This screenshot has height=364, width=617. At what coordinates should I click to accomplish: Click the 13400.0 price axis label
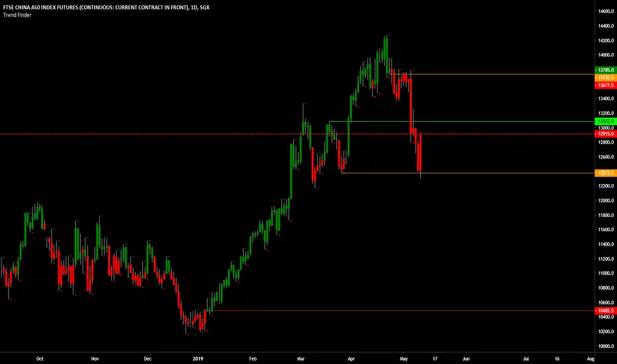[606, 99]
